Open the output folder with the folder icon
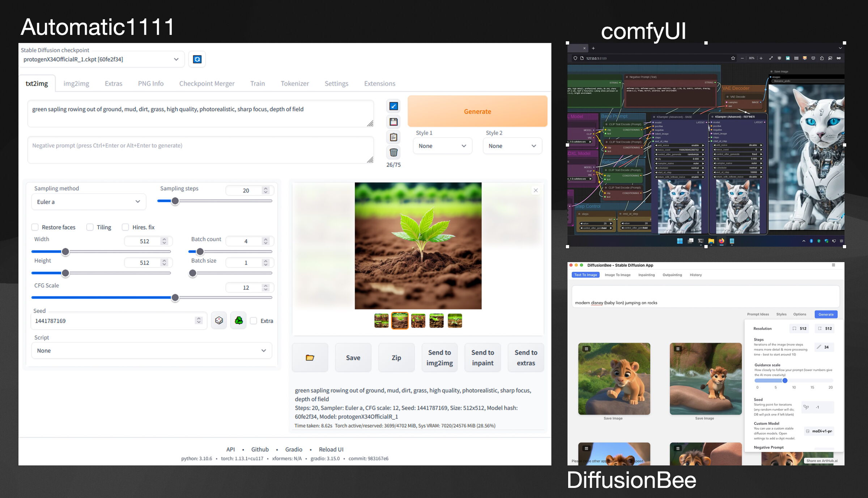Image resolution: width=868 pixels, height=498 pixels. tap(310, 358)
